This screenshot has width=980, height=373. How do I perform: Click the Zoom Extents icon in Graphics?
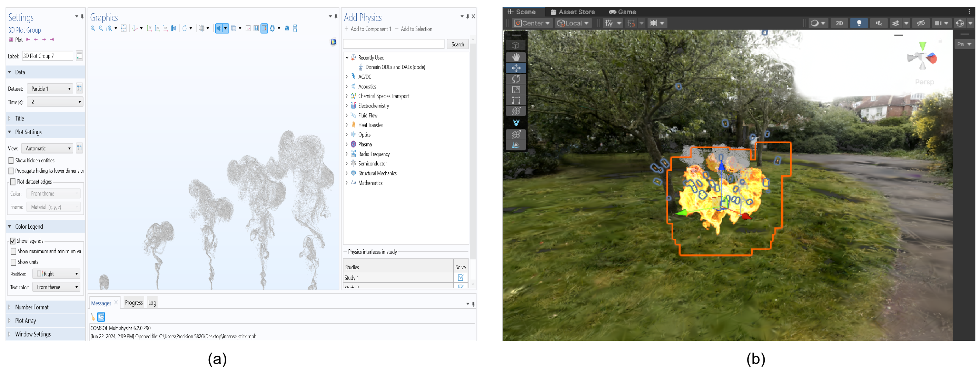[x=124, y=28]
